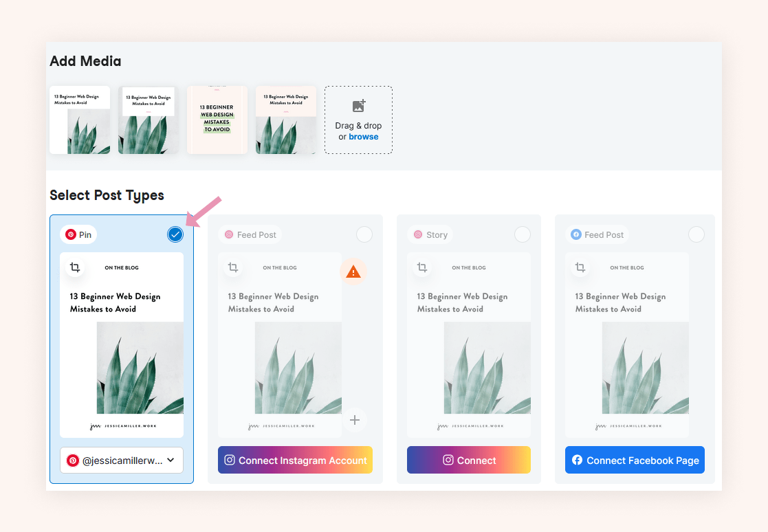The width and height of the screenshot is (768, 532).
Task: Click the crop icon on the Story preview
Action: (x=422, y=267)
